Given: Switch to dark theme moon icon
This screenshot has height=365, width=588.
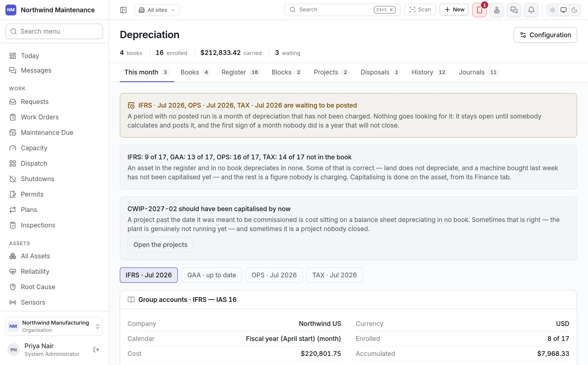Looking at the screenshot, I should tap(574, 10).
